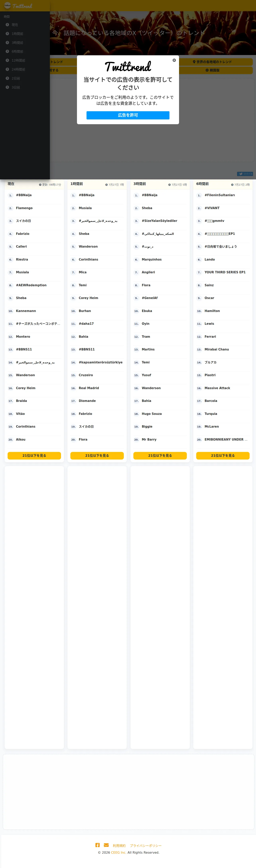Click the Twitter tweet share button

(245, 174)
